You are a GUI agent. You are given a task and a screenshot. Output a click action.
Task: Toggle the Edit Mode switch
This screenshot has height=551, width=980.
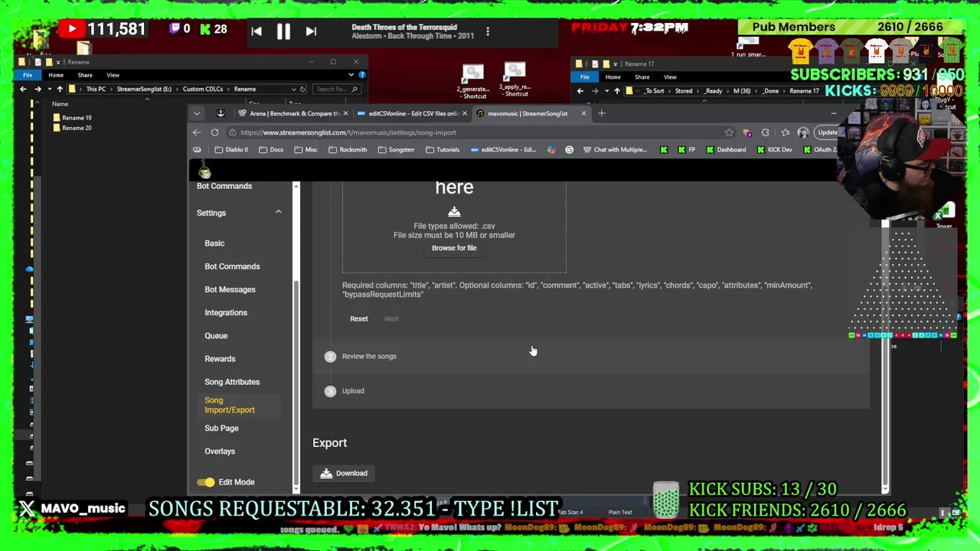206,482
